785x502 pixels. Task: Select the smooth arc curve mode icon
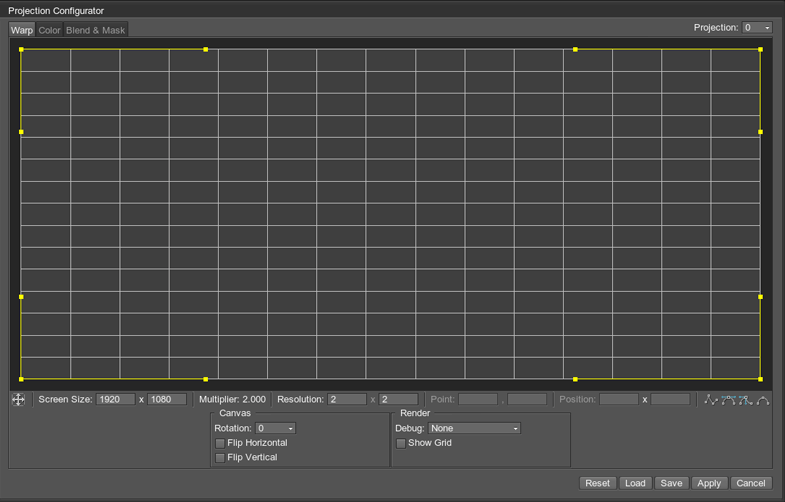pos(763,400)
